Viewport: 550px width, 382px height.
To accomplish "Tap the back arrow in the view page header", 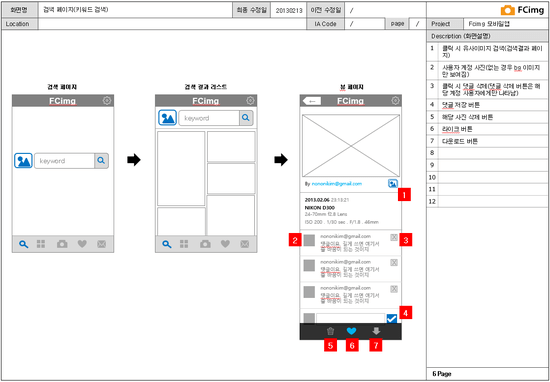I will pyautogui.click(x=311, y=101).
